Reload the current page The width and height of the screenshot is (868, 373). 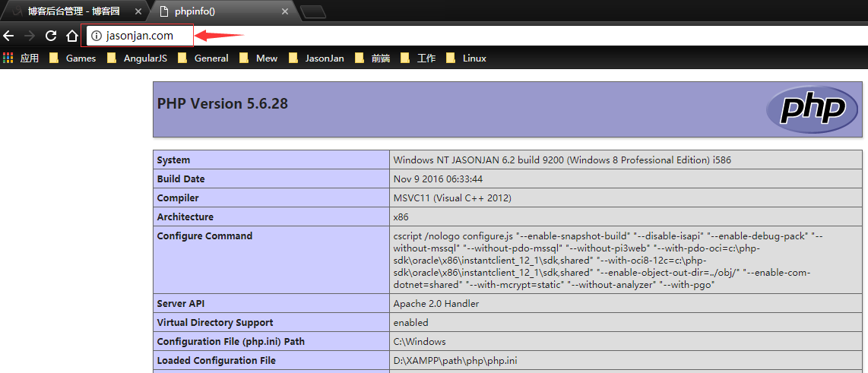[51, 36]
